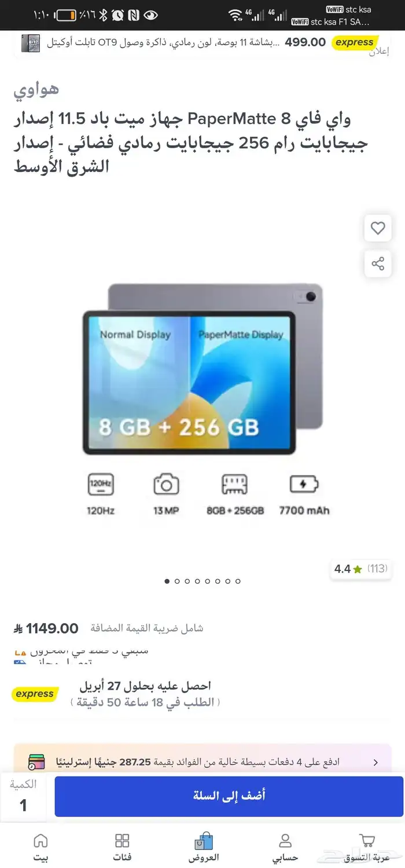Tap the 13 MP camera icon

pos(166,485)
